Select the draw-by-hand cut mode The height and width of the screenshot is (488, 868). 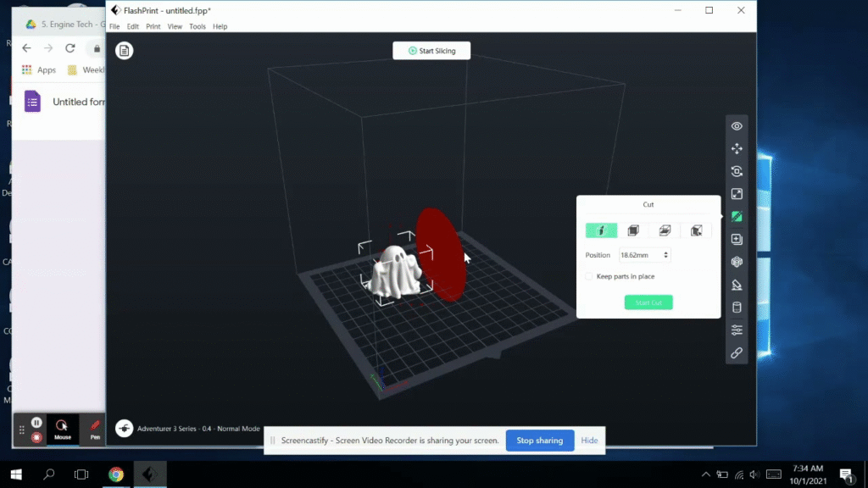click(601, 230)
